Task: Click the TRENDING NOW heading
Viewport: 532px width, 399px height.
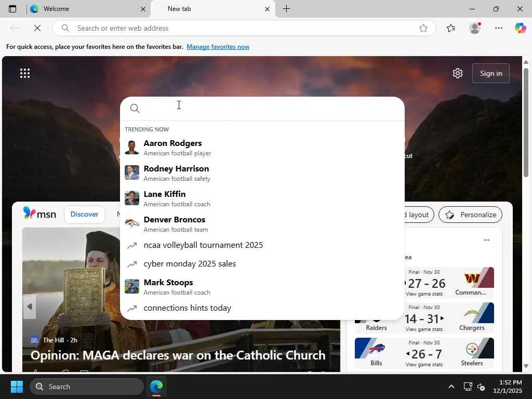Action: (147, 129)
